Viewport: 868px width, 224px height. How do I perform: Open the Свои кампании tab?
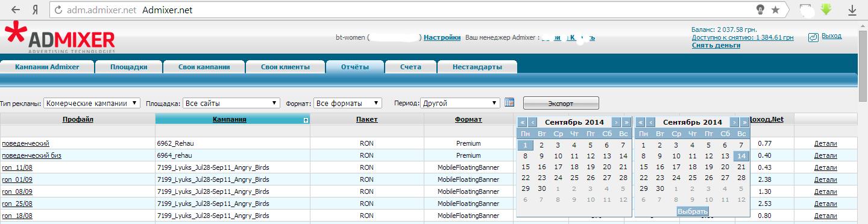click(204, 67)
